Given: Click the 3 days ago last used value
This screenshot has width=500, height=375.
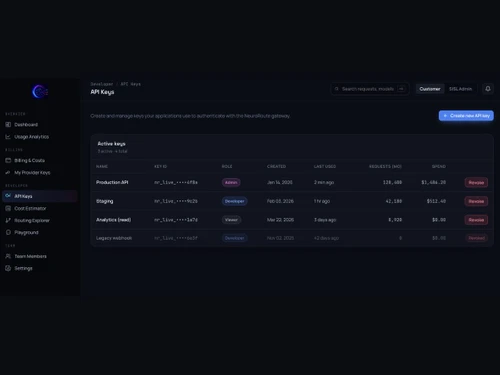Looking at the screenshot, I should 325,220.
